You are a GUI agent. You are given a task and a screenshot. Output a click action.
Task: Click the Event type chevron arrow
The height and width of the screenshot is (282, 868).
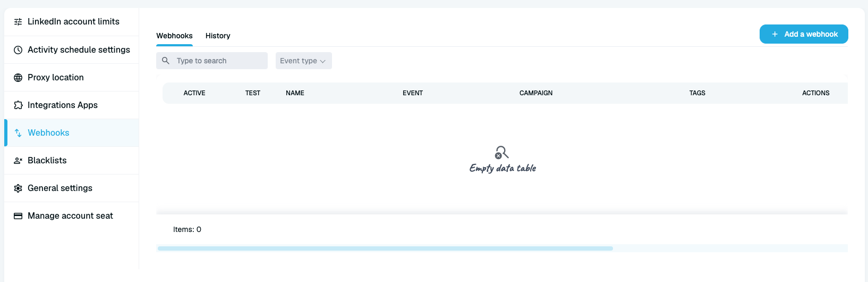coord(322,61)
